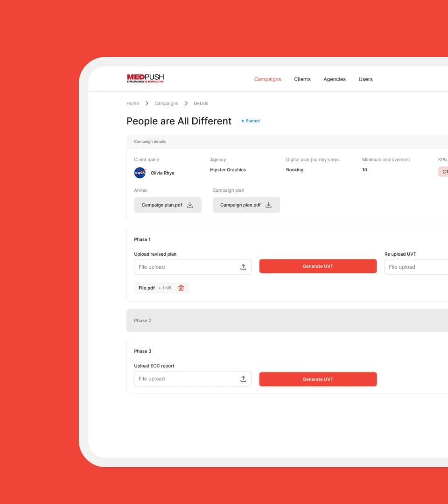Click the Booking journey step value
Viewport: 448px width, 504px height.
(295, 170)
